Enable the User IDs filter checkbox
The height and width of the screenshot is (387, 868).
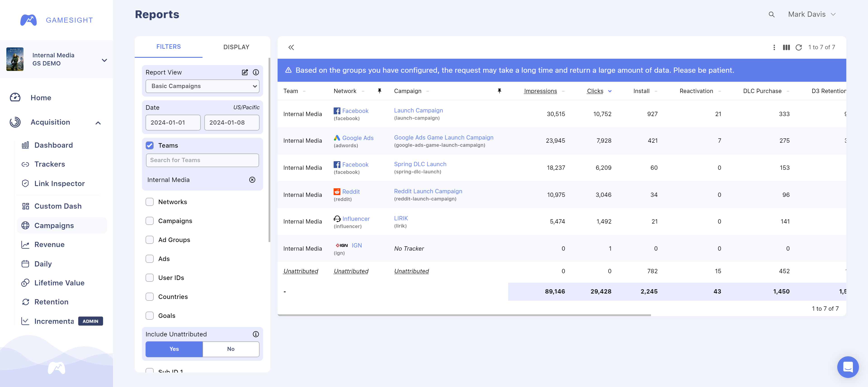click(x=150, y=278)
